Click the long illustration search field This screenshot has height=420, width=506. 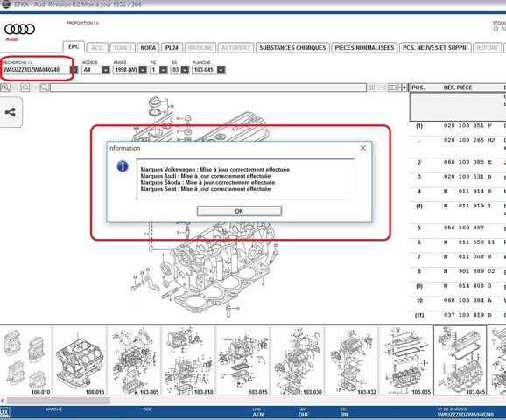click(x=208, y=87)
